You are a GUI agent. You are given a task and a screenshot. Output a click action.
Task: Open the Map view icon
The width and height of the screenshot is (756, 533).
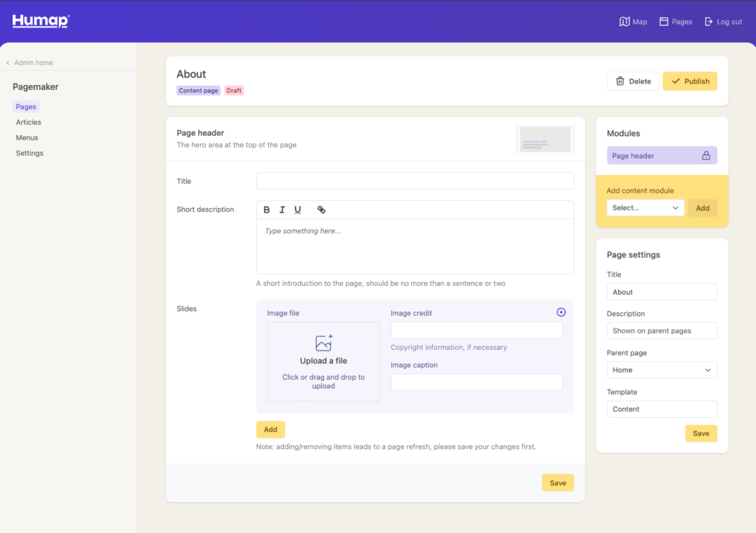625,21
